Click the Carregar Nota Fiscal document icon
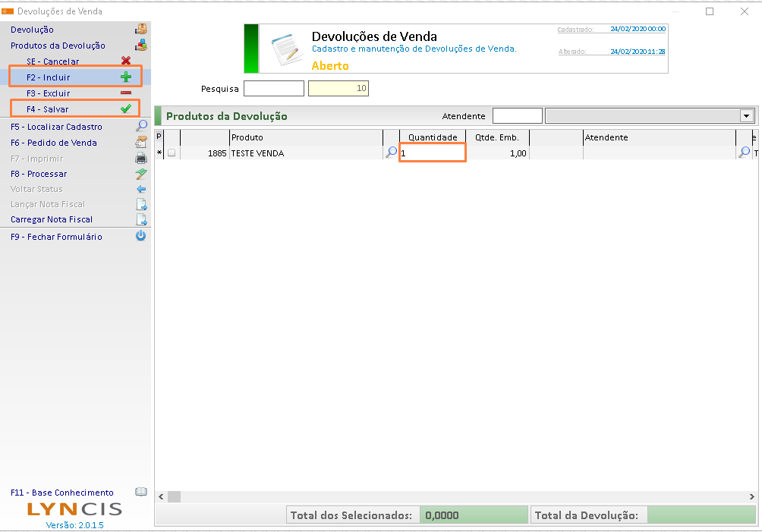The width and height of the screenshot is (762, 532). click(141, 219)
